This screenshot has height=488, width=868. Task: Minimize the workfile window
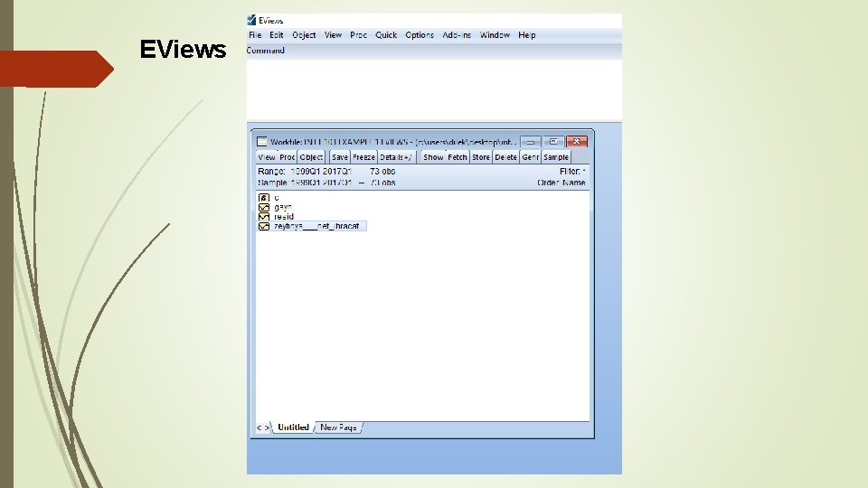(531, 142)
